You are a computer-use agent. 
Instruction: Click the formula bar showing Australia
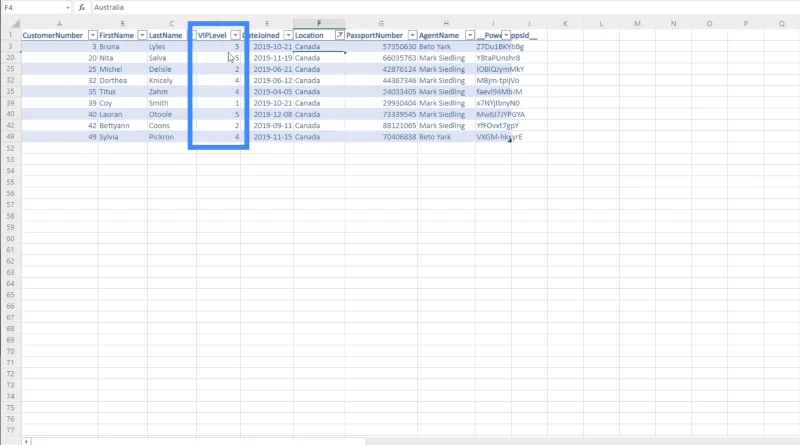pos(444,8)
